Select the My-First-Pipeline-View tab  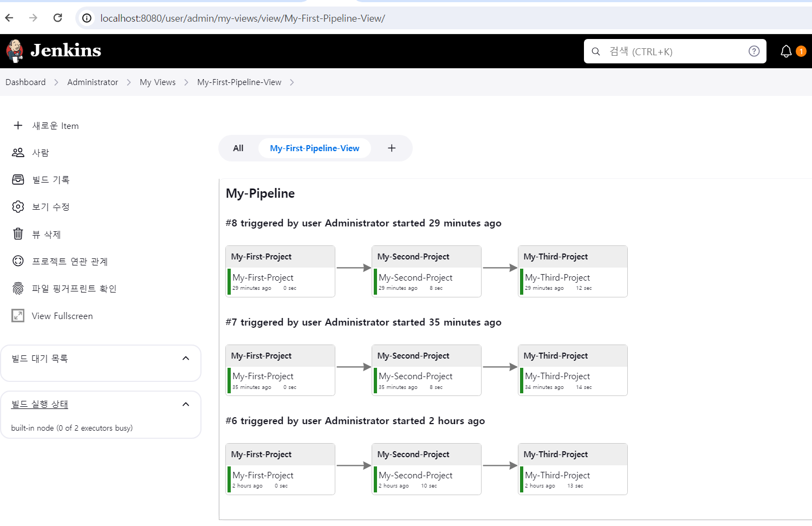[x=314, y=147]
